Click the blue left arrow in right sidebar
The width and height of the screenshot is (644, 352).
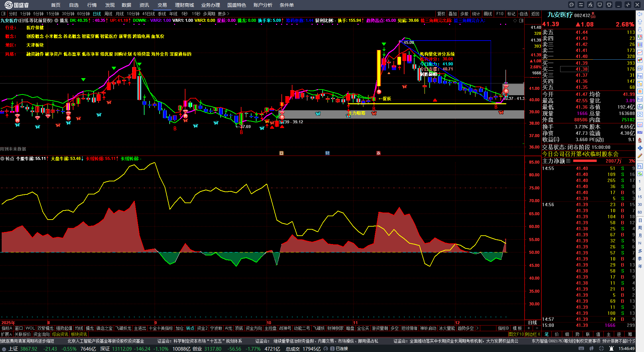tap(640, 14)
